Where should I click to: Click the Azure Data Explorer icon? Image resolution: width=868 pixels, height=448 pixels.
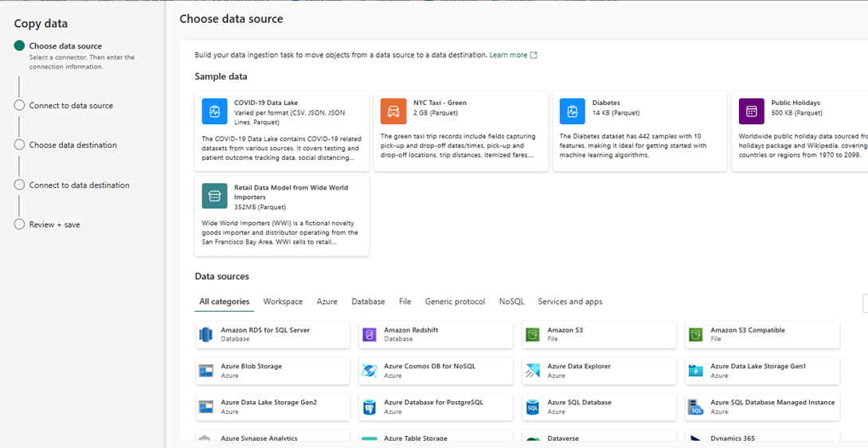tap(533, 371)
